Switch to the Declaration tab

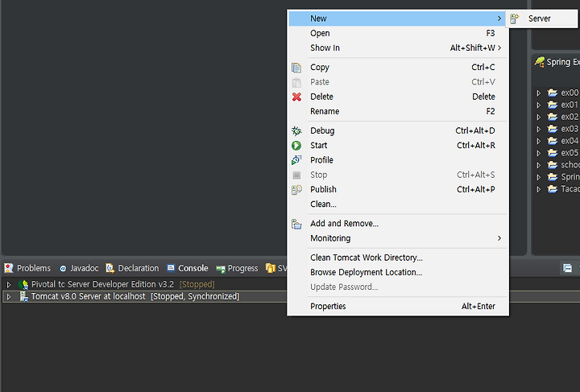(x=132, y=268)
